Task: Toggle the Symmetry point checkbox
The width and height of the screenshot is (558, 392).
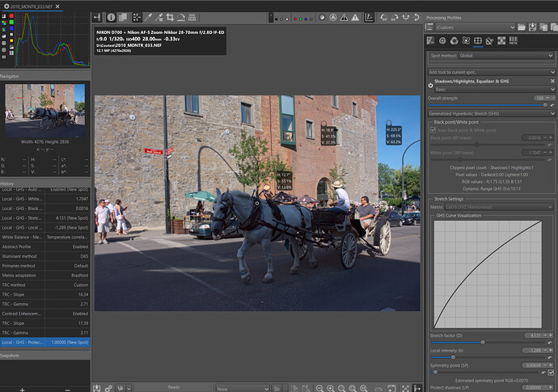Action: [551, 373]
